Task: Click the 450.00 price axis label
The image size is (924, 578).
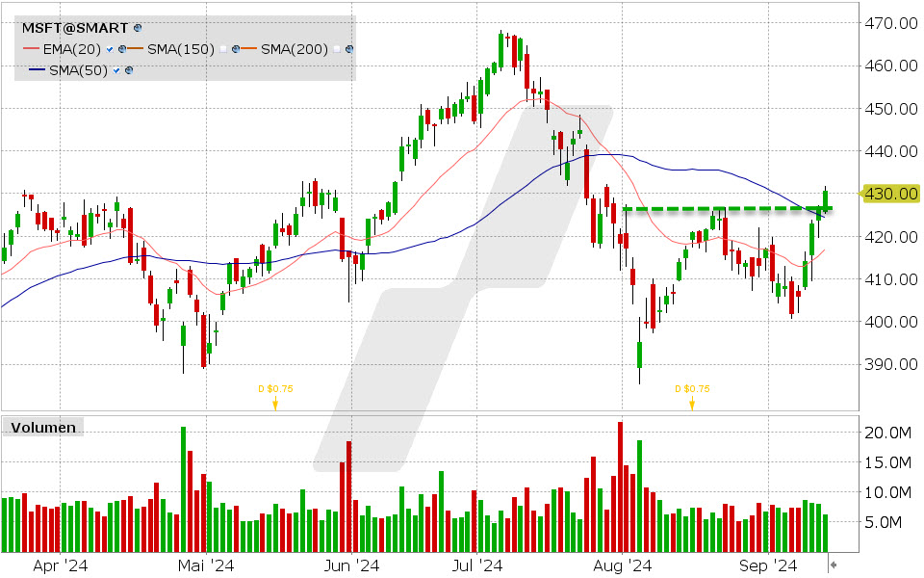Action: pyautogui.click(x=890, y=109)
